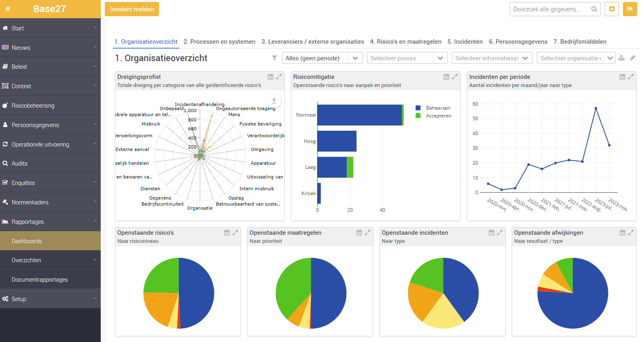Collapse the Rapportages menu section
The width and height of the screenshot is (644, 342).
(50, 222)
